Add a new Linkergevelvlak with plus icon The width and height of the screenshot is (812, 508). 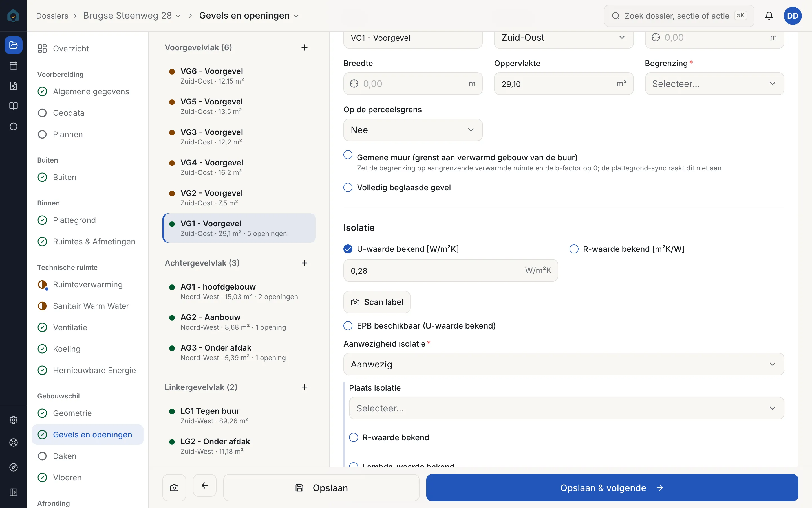[x=304, y=387]
